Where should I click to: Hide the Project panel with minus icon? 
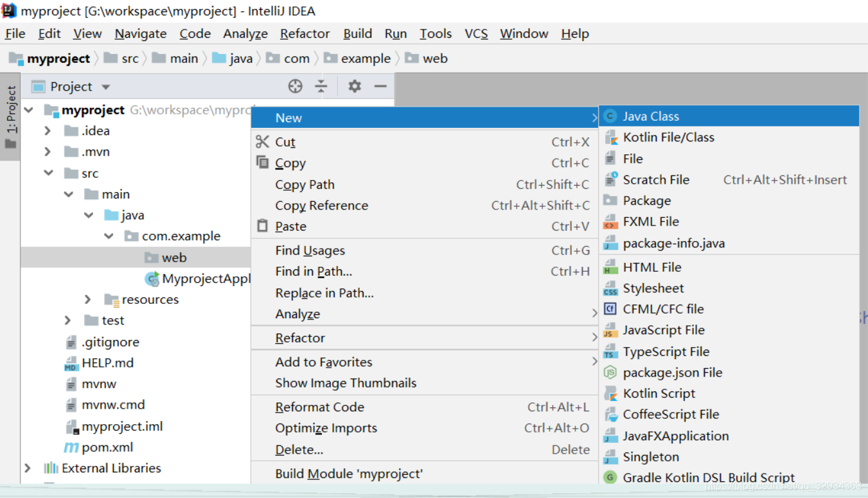click(x=380, y=86)
